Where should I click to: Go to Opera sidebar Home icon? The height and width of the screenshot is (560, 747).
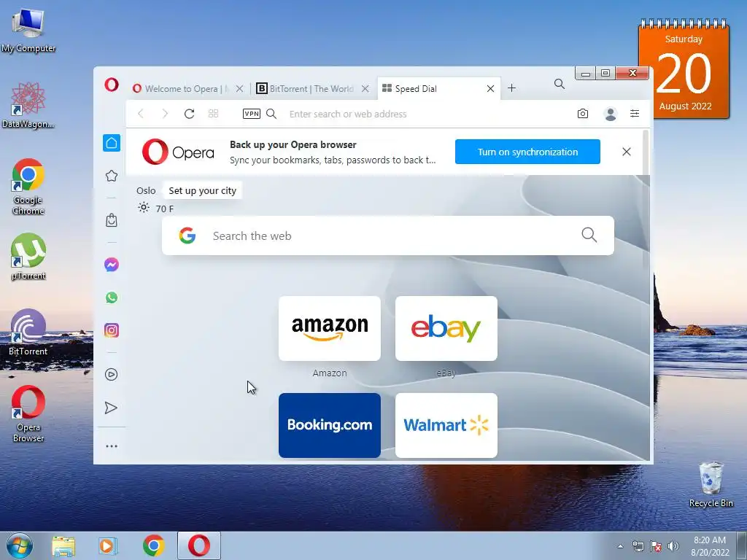pyautogui.click(x=112, y=143)
